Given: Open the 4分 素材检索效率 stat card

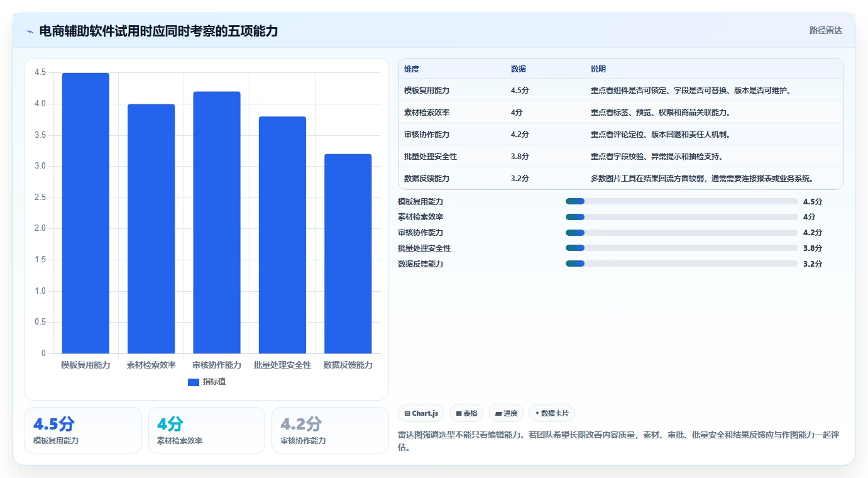Looking at the screenshot, I should (x=207, y=430).
